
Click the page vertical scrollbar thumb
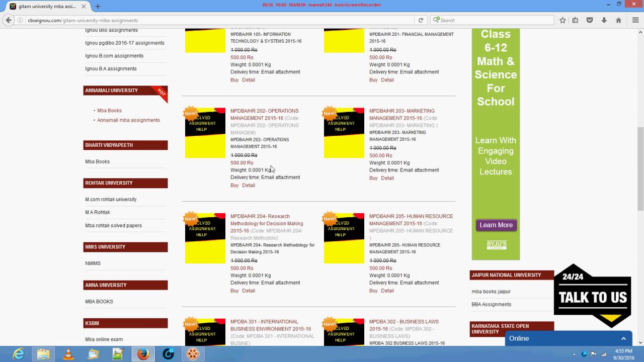[640, 169]
